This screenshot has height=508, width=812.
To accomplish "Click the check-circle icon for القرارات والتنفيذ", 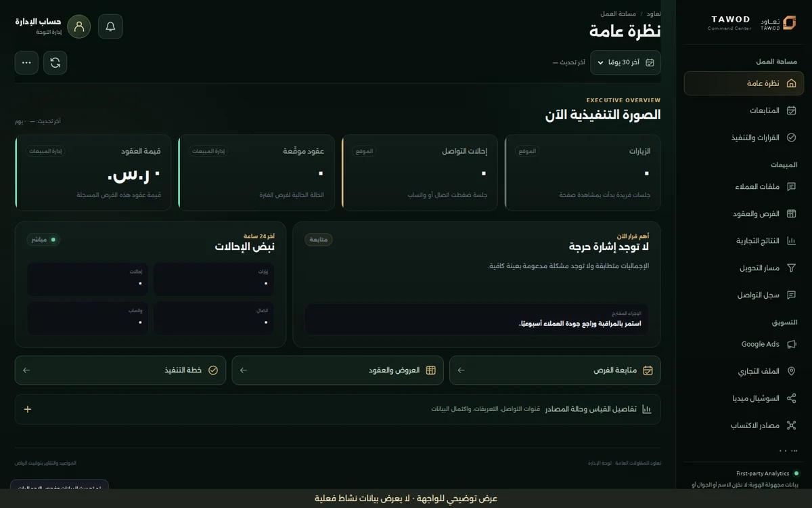I will [x=792, y=137].
